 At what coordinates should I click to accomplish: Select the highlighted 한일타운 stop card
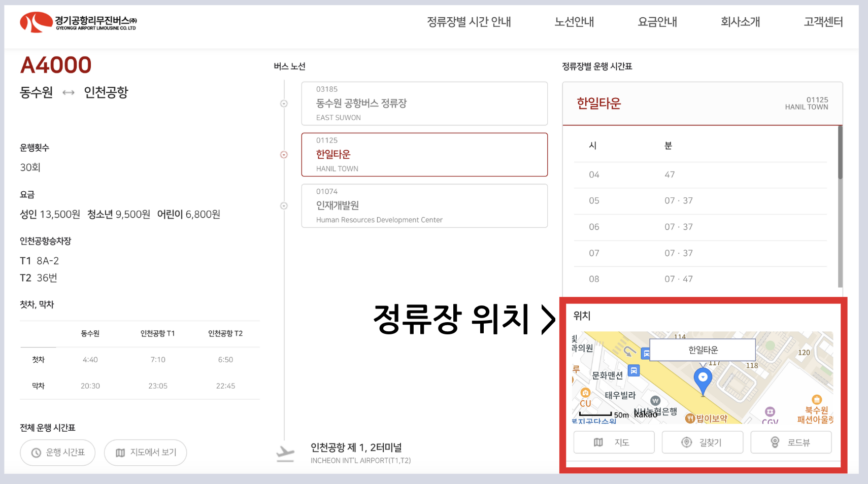pyautogui.click(x=424, y=155)
